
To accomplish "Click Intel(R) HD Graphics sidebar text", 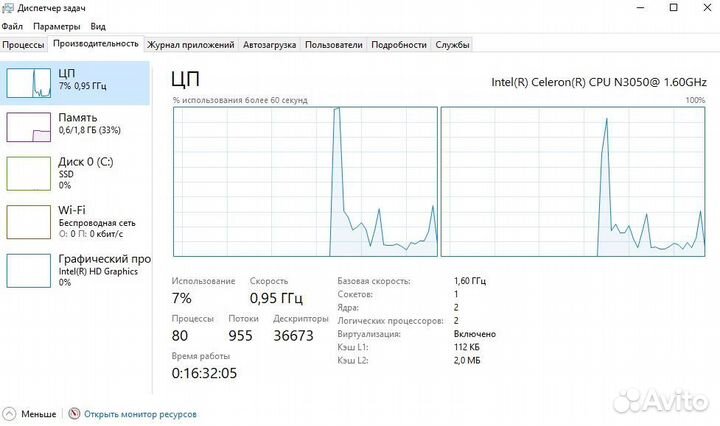I will 98,271.
